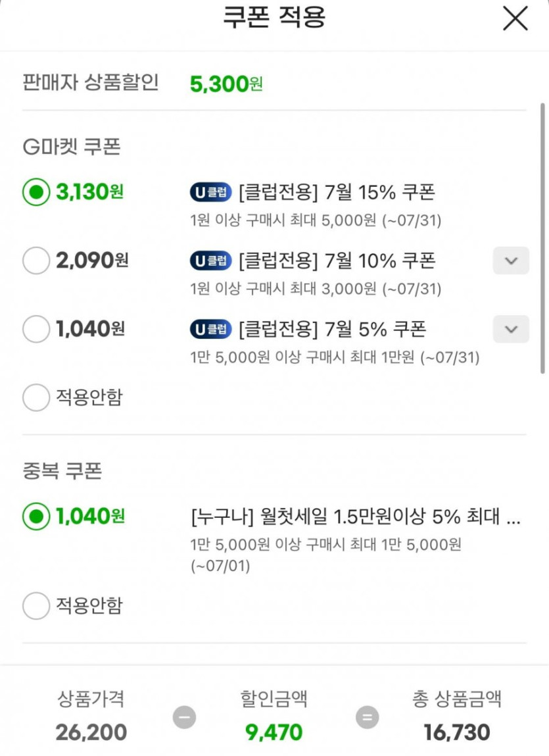Choose 적용안함 under 중복 쿠폰
The image size is (549, 756).
point(36,605)
